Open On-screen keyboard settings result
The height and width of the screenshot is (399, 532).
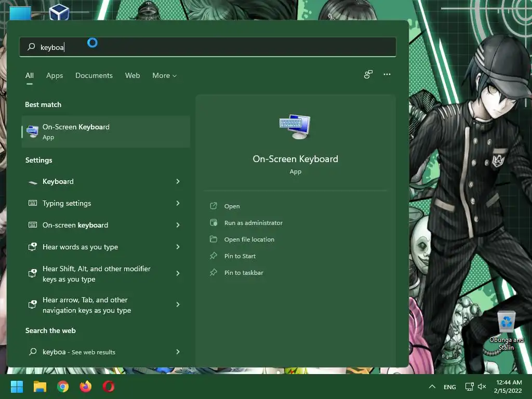pyautogui.click(x=105, y=225)
